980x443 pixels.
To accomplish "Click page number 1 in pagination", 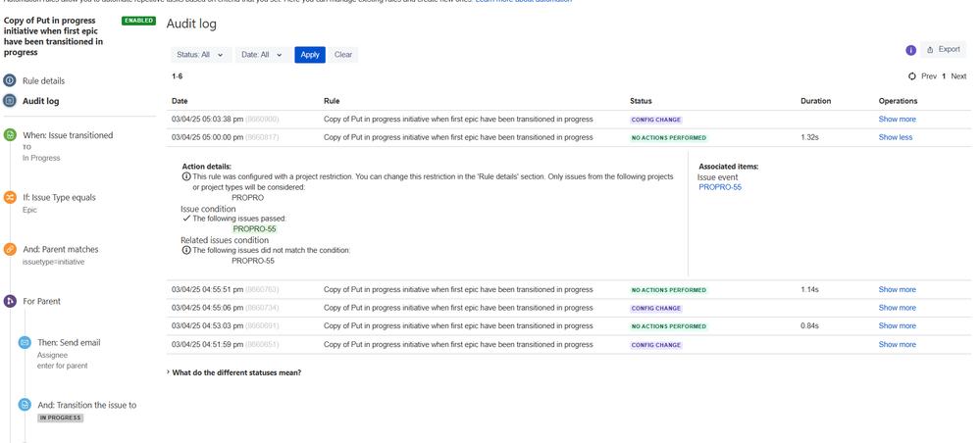I will [x=944, y=76].
